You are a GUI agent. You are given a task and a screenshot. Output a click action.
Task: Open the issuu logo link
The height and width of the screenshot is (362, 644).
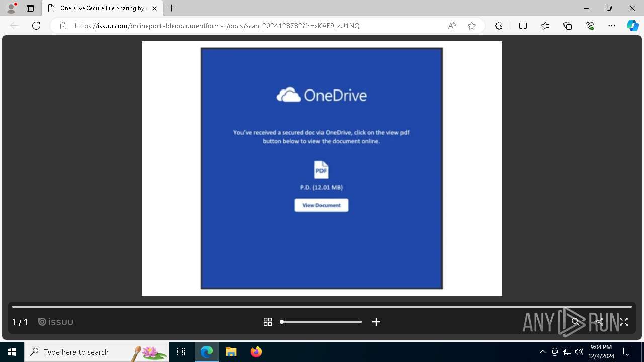[x=56, y=322]
